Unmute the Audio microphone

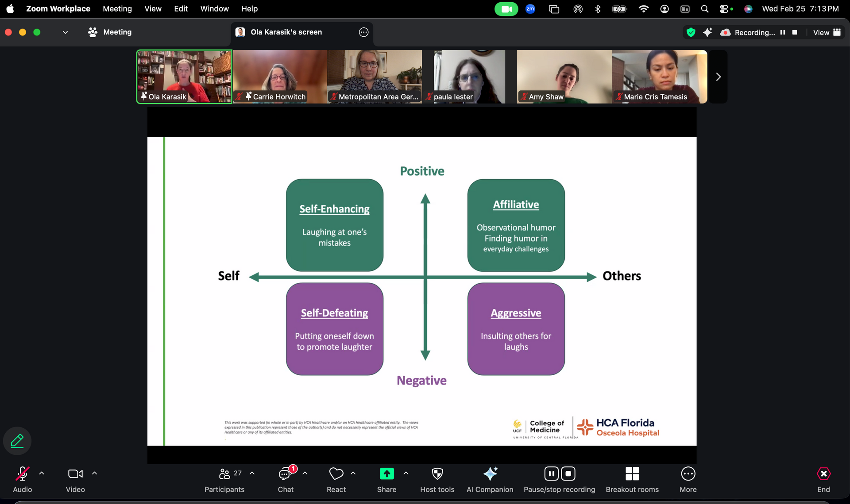click(22, 474)
